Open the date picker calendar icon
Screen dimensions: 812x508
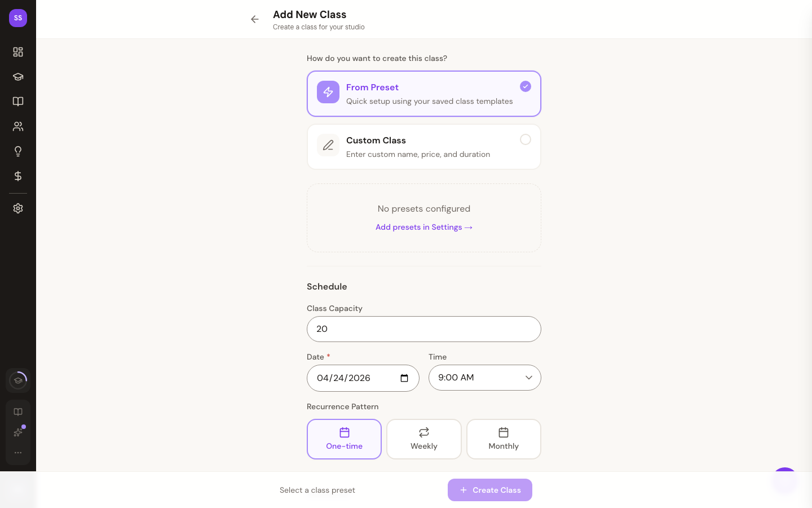pos(404,378)
